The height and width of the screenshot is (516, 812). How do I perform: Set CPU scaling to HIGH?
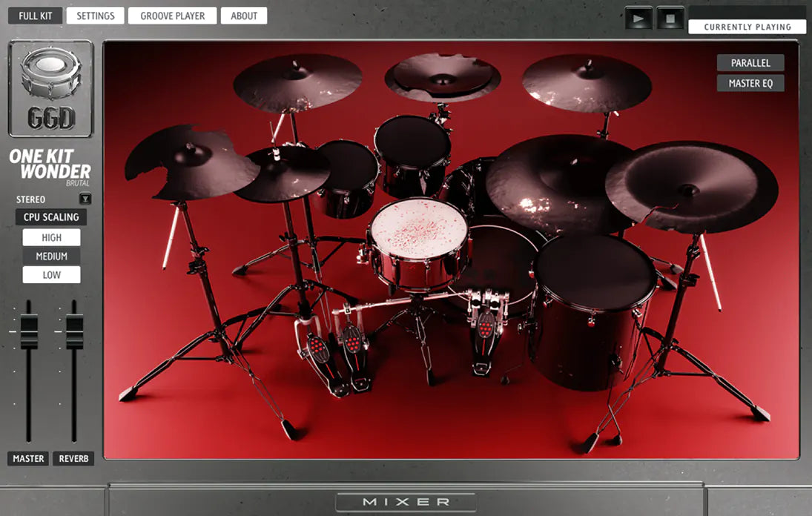[51, 238]
